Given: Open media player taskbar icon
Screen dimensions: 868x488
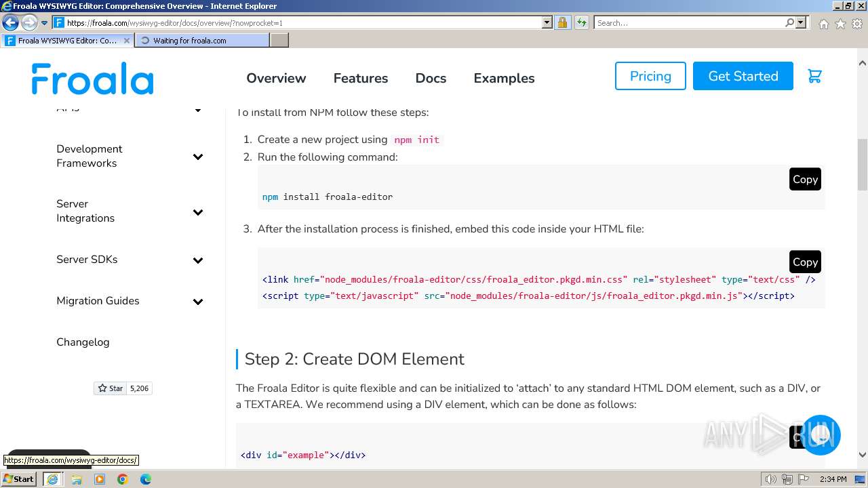Looking at the screenshot, I should coord(100,479).
